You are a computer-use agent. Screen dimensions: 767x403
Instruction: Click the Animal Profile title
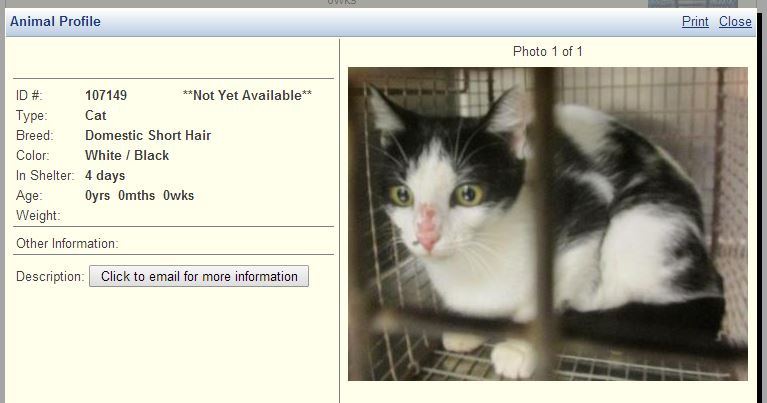click(x=55, y=22)
